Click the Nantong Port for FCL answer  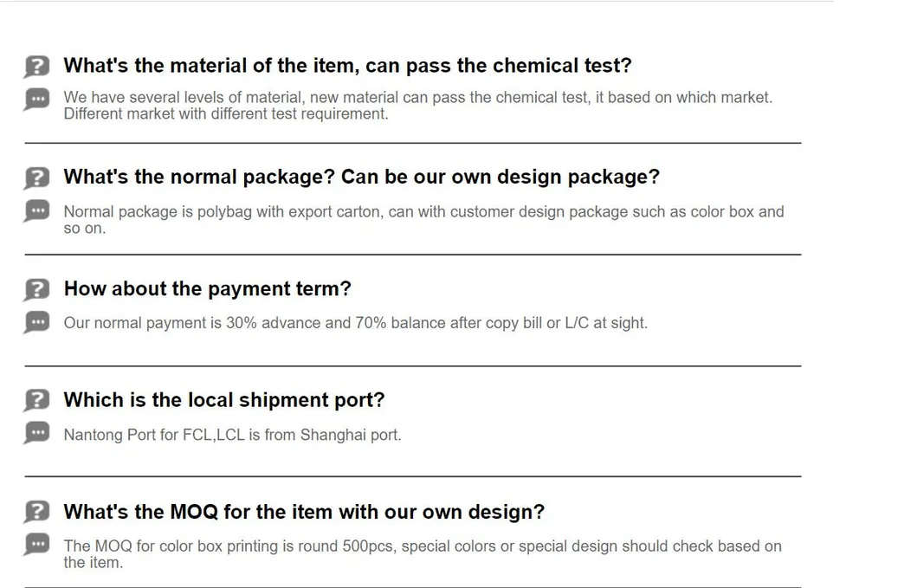point(232,435)
